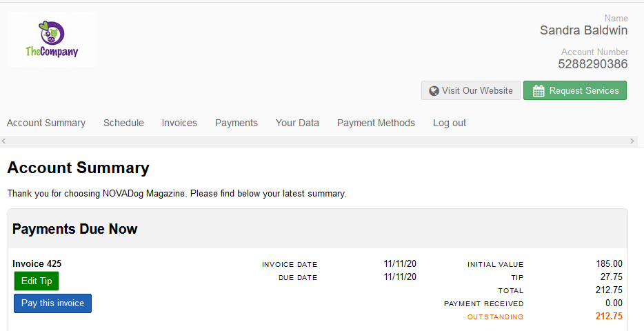The image size is (644, 331).
Task: Open Your Data page
Action: coord(297,123)
